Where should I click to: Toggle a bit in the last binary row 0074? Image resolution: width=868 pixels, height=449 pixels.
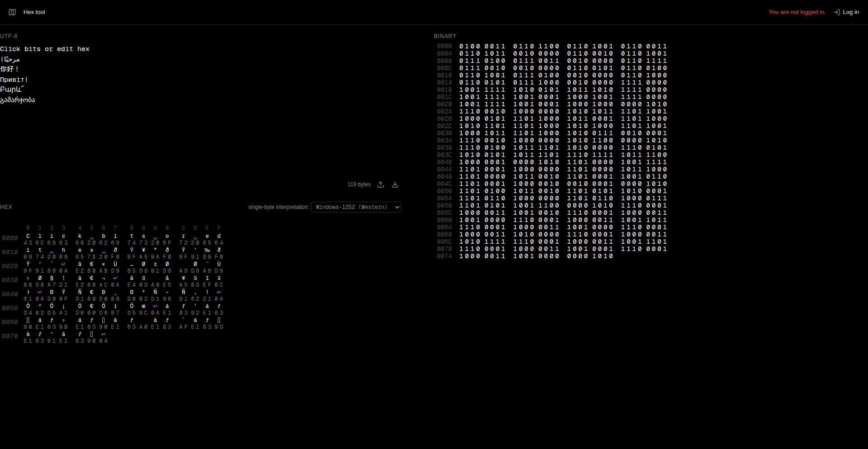pyautogui.click(x=461, y=256)
